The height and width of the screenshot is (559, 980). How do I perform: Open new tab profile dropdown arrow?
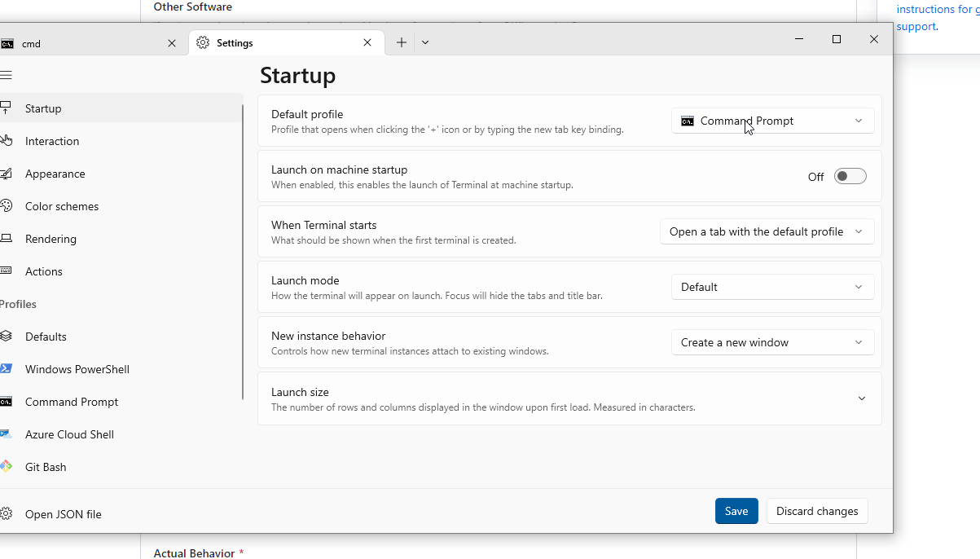pyautogui.click(x=425, y=42)
